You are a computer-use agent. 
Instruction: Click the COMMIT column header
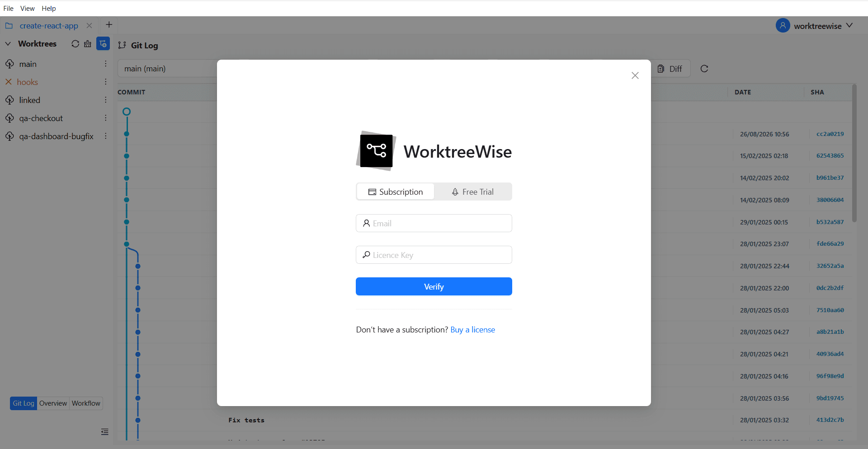click(132, 92)
